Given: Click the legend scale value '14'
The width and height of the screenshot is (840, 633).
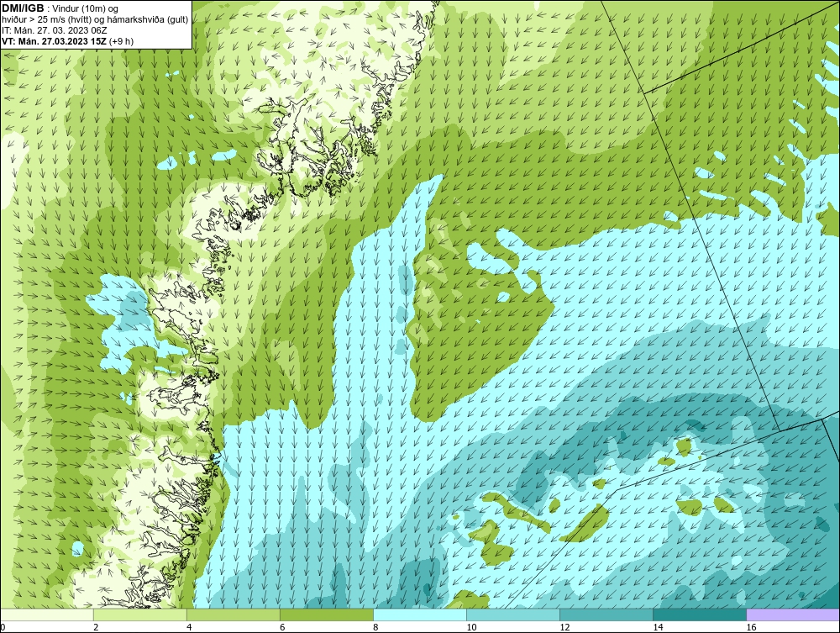Looking at the screenshot, I should [x=658, y=627].
